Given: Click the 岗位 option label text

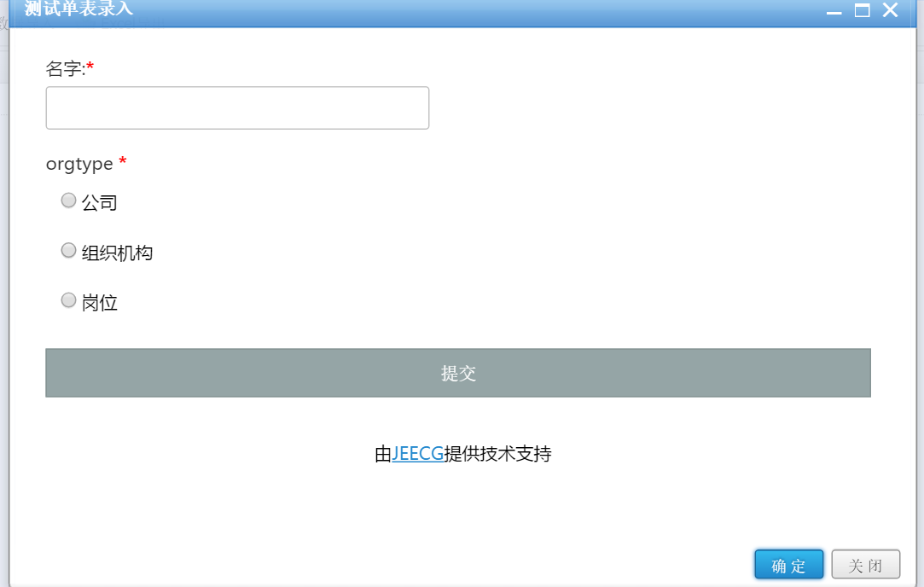Looking at the screenshot, I should click(x=100, y=303).
